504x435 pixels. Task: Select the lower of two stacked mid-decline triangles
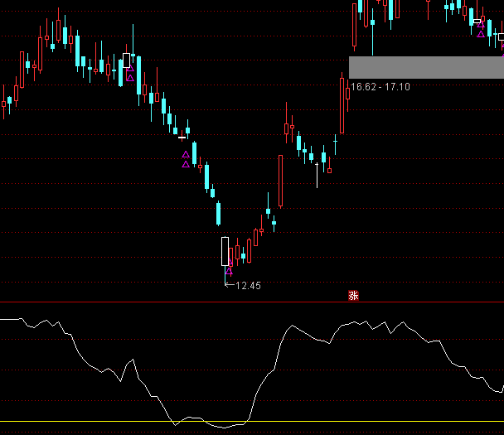186,164
